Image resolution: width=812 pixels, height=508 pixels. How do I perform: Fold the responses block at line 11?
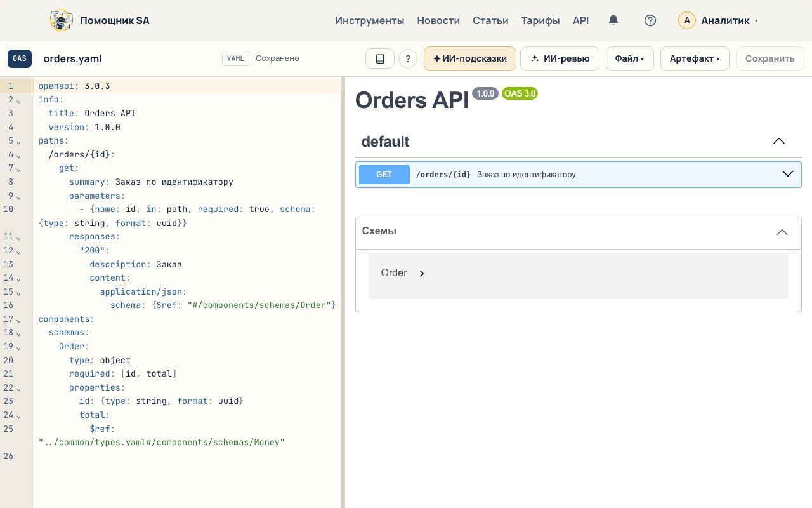point(18,237)
